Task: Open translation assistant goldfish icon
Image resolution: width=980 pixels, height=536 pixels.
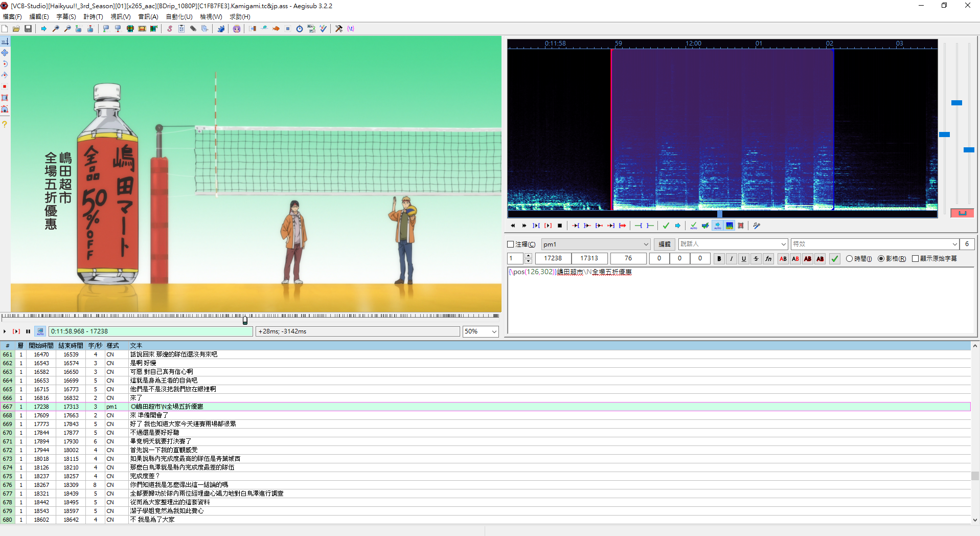Action: point(276,29)
